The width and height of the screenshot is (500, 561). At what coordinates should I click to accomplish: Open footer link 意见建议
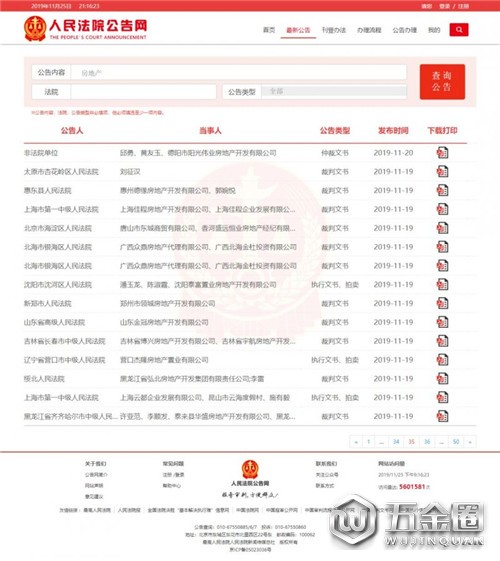(x=94, y=497)
